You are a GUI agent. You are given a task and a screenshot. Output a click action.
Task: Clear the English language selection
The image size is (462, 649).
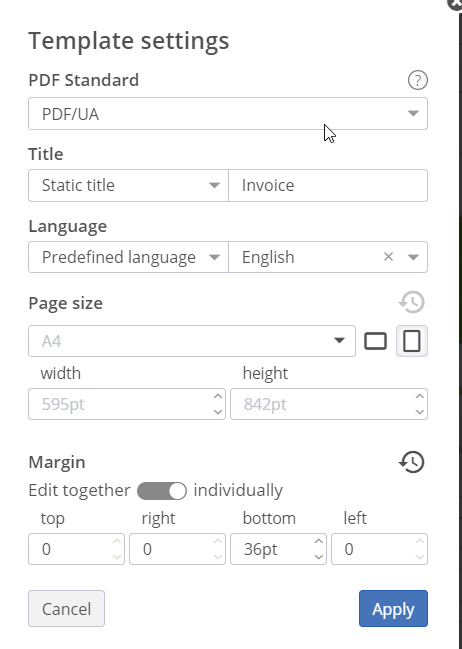click(x=388, y=257)
